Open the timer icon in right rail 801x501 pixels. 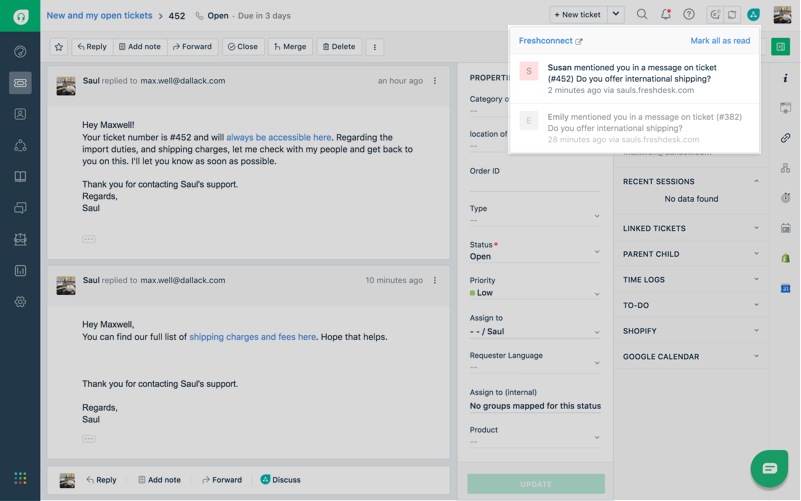pyautogui.click(x=785, y=198)
